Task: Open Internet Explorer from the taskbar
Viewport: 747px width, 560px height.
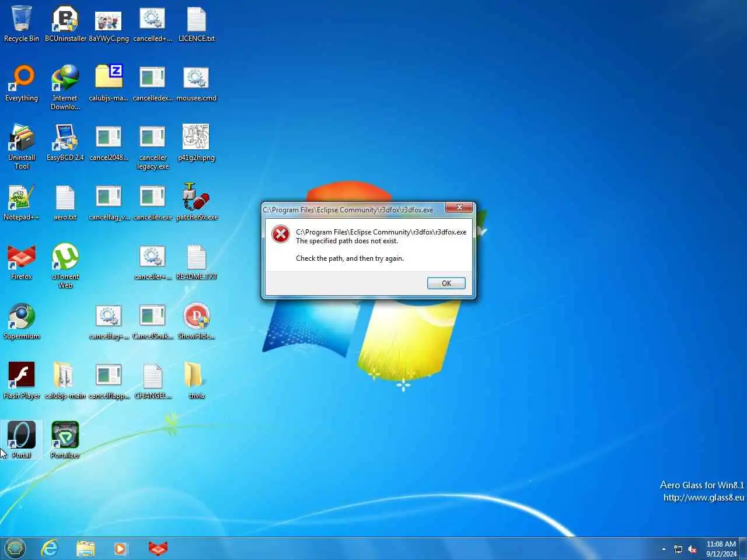Action: tap(50, 548)
